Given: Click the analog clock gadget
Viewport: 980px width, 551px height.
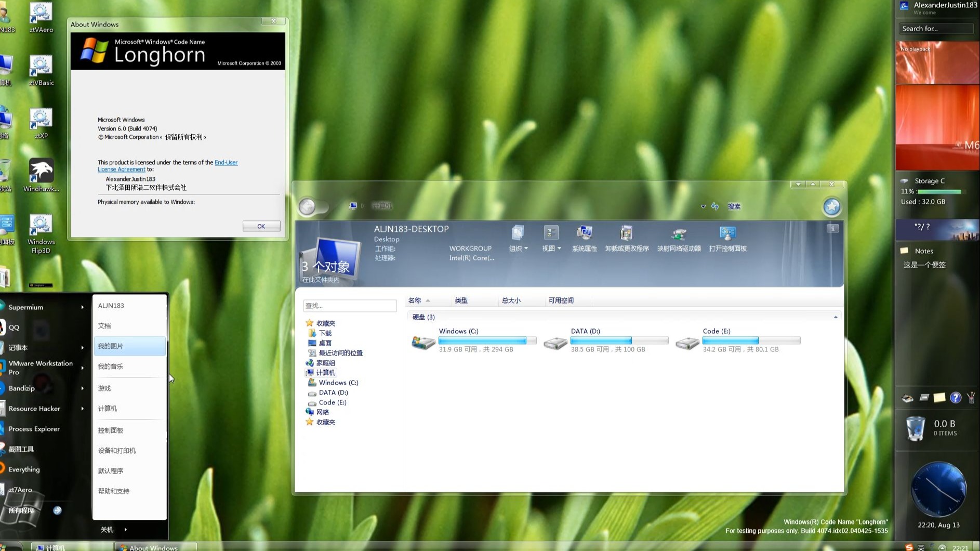Looking at the screenshot, I should (938, 490).
